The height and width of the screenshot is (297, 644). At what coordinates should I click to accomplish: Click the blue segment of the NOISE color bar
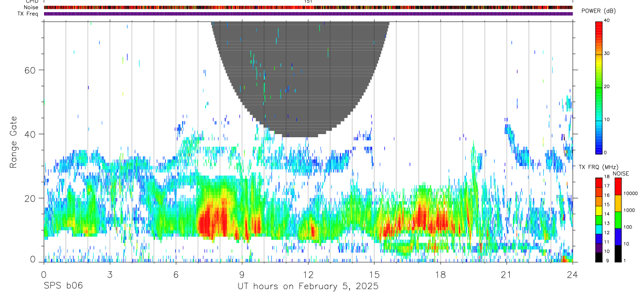[618, 237]
